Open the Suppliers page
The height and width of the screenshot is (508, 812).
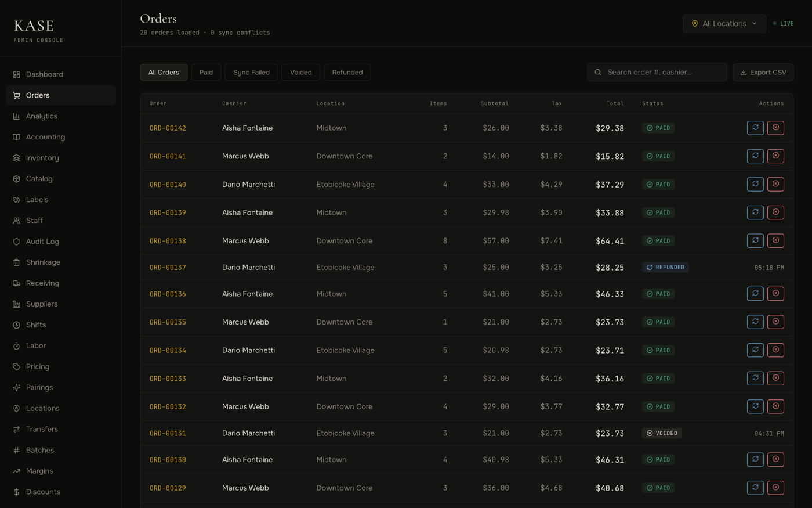coord(60,304)
